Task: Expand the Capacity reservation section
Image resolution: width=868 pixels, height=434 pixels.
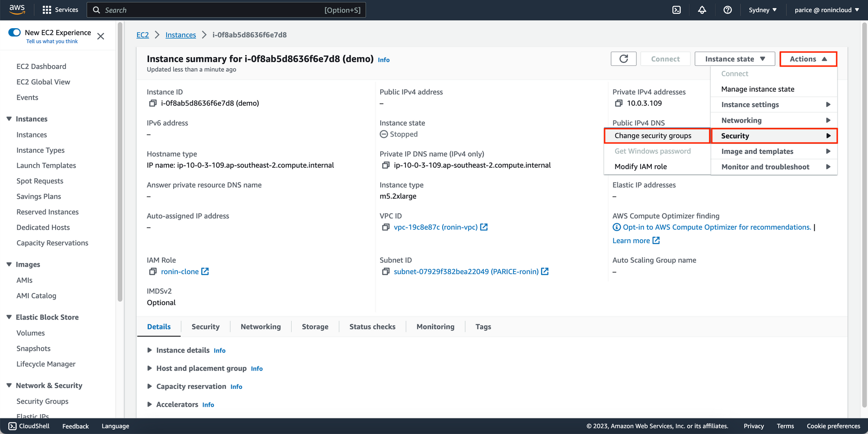Action: [150, 386]
